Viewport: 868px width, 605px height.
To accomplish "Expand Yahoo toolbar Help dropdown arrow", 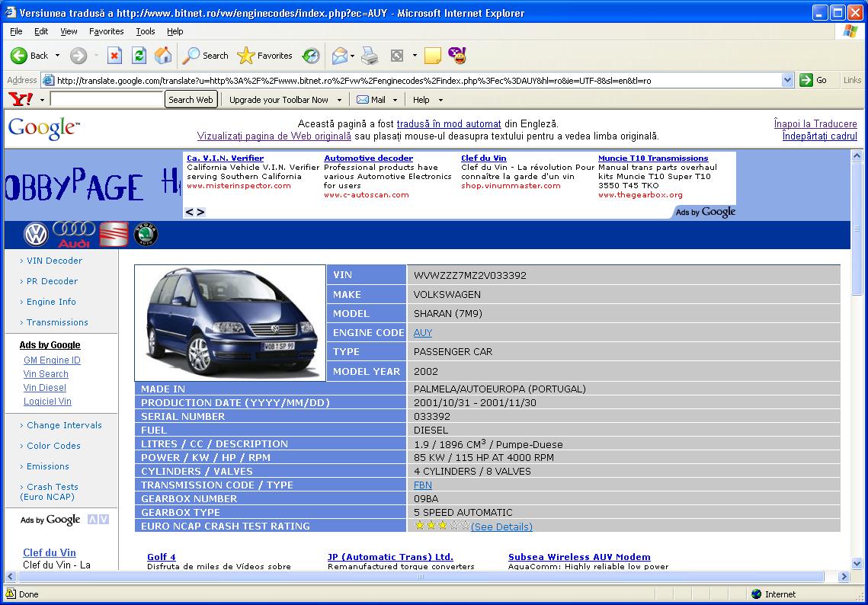I will pos(440,100).
